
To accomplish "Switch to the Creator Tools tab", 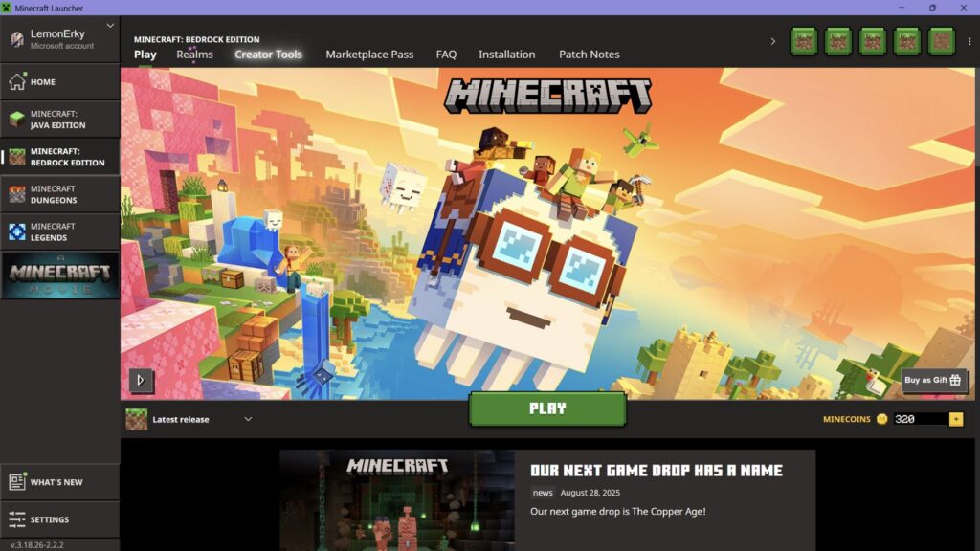I will [x=268, y=55].
